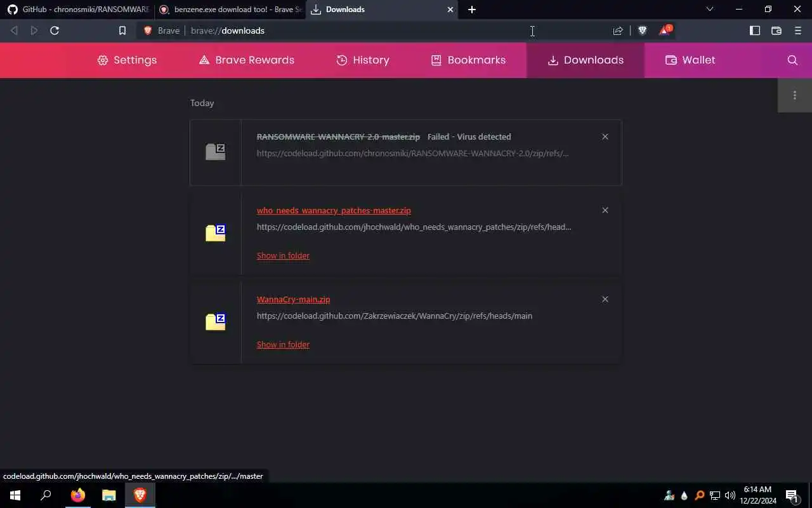Click the codeload URL for chronosmiki RANSOMWARE-WANNACRY-2.0
The height and width of the screenshot is (508, 812).
413,153
